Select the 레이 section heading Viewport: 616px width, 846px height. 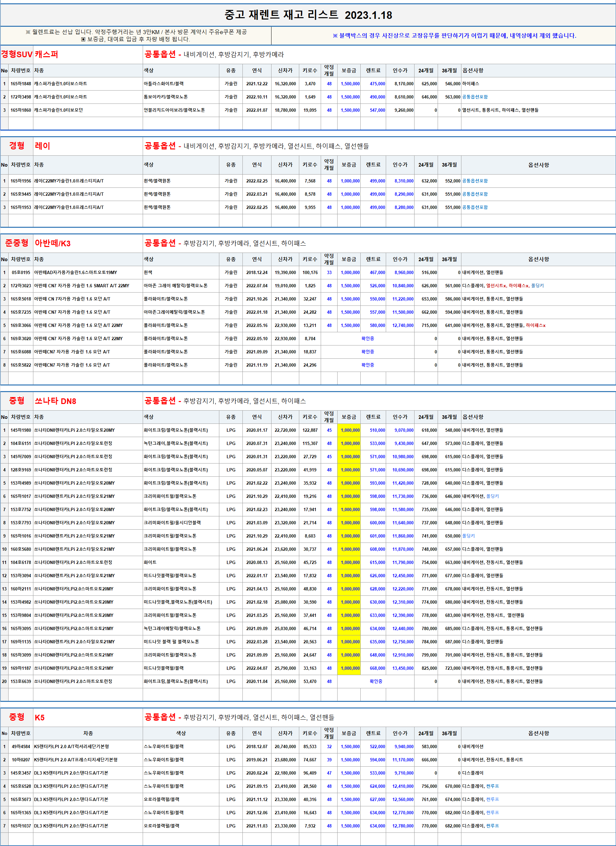click(x=42, y=146)
